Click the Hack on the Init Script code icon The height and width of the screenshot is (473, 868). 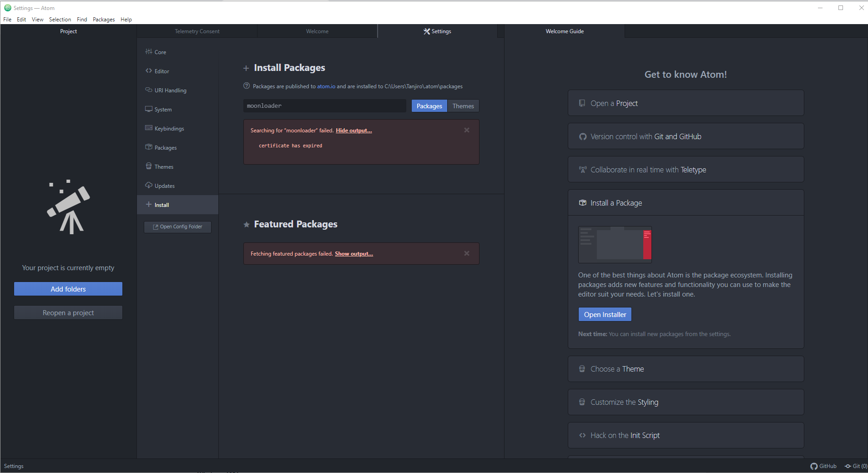click(x=582, y=435)
